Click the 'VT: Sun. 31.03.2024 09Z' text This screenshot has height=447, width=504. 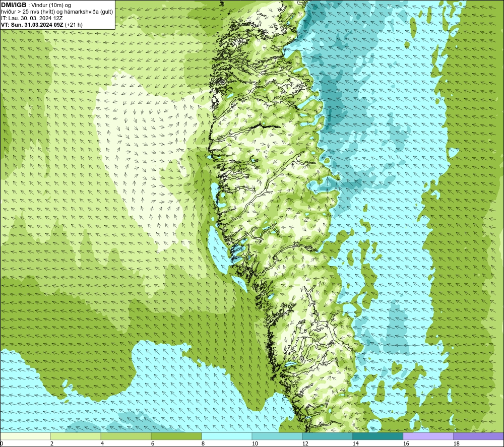coord(32,25)
